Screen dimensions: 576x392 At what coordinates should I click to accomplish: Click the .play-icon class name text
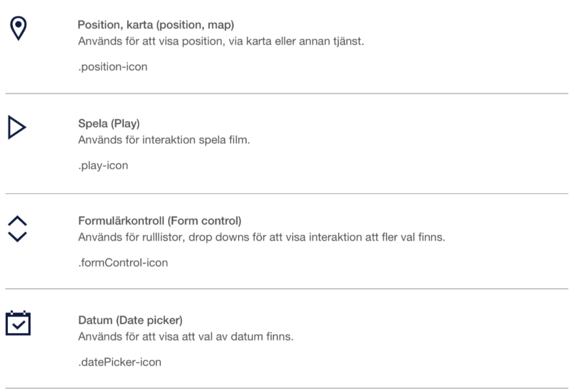[x=103, y=165]
